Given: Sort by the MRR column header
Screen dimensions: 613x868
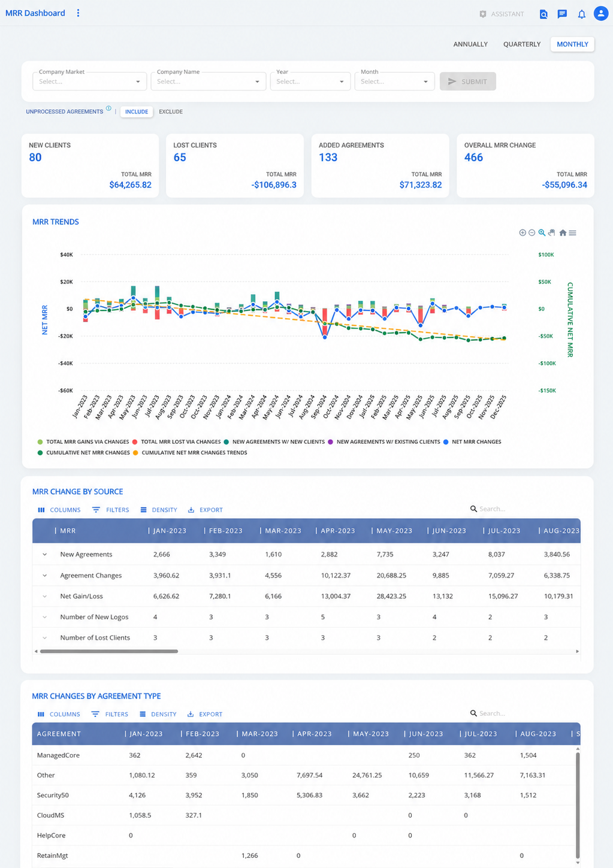Looking at the screenshot, I should (x=68, y=531).
